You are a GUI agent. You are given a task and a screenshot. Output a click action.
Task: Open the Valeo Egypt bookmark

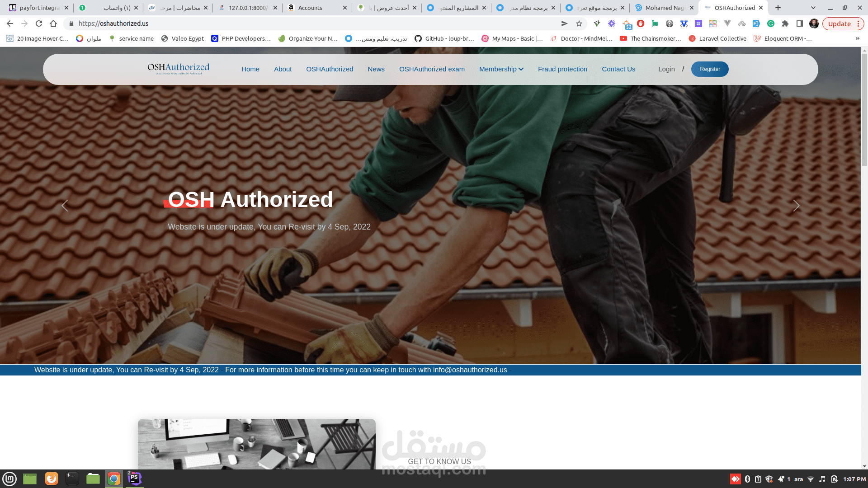[x=183, y=38]
